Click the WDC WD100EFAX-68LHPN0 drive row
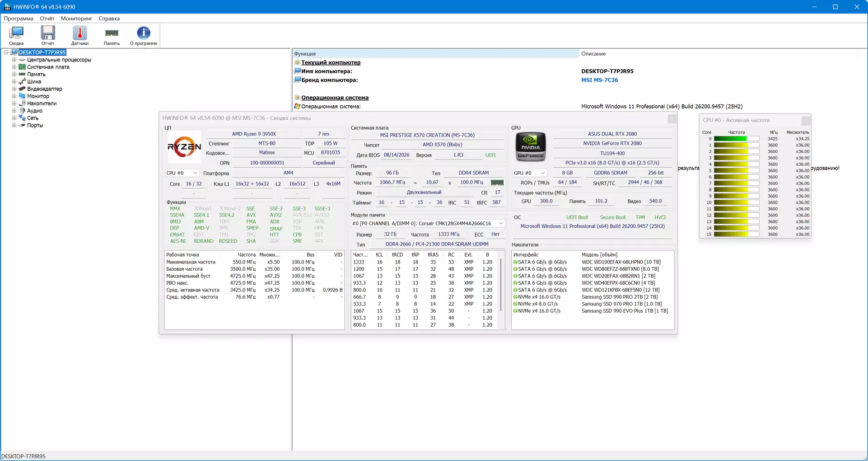 click(x=593, y=262)
